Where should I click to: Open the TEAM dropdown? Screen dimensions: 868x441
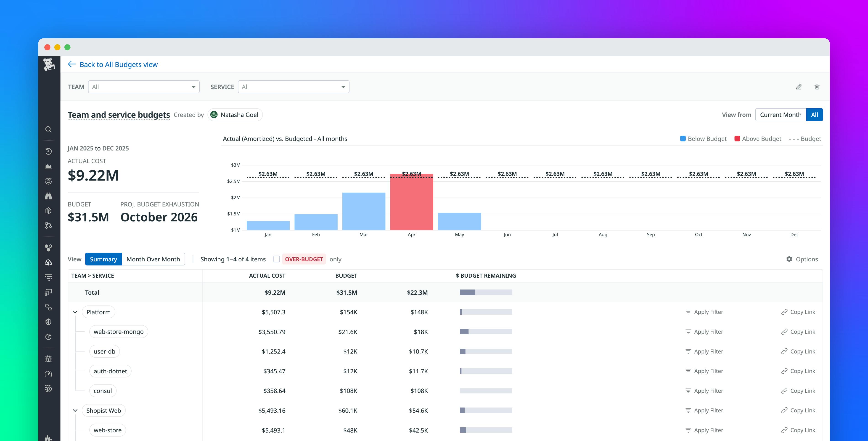pyautogui.click(x=144, y=87)
